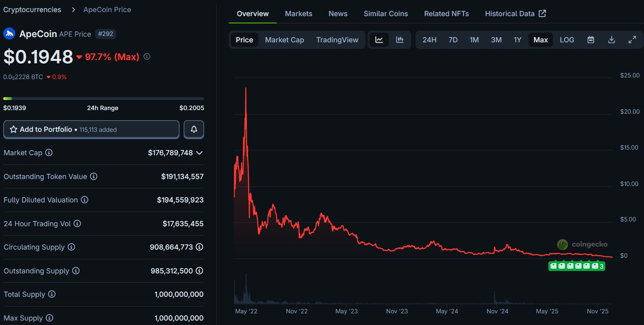Show Market Cap info tooltip icon
Image resolution: width=644 pixels, height=325 pixels.
(49, 153)
